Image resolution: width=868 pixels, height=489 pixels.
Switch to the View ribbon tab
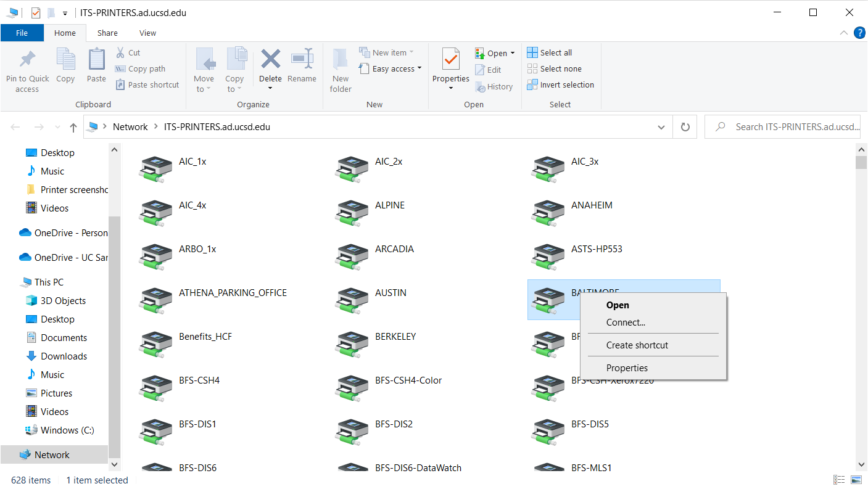point(147,33)
